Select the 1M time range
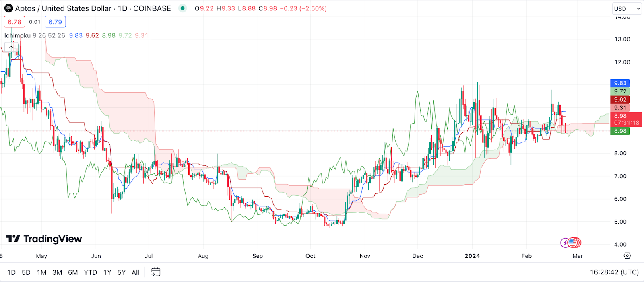This screenshot has width=644, height=282. click(41, 272)
